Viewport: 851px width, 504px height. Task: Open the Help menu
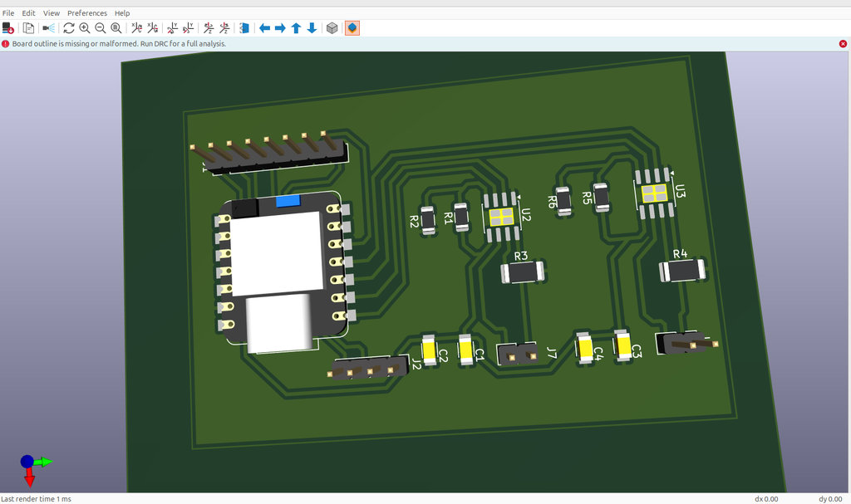(122, 13)
